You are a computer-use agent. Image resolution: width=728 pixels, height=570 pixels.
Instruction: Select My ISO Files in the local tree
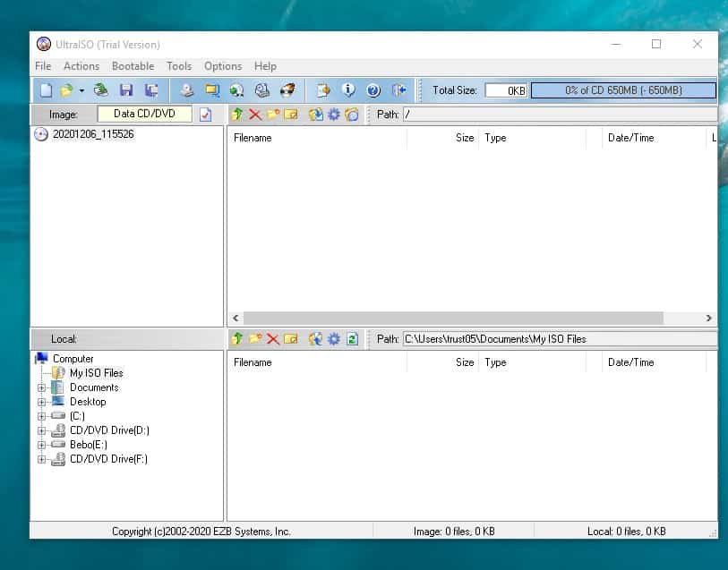(96, 373)
